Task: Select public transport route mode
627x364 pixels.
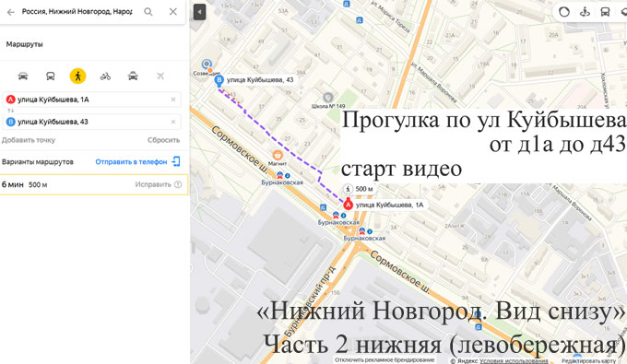Action: (x=51, y=76)
